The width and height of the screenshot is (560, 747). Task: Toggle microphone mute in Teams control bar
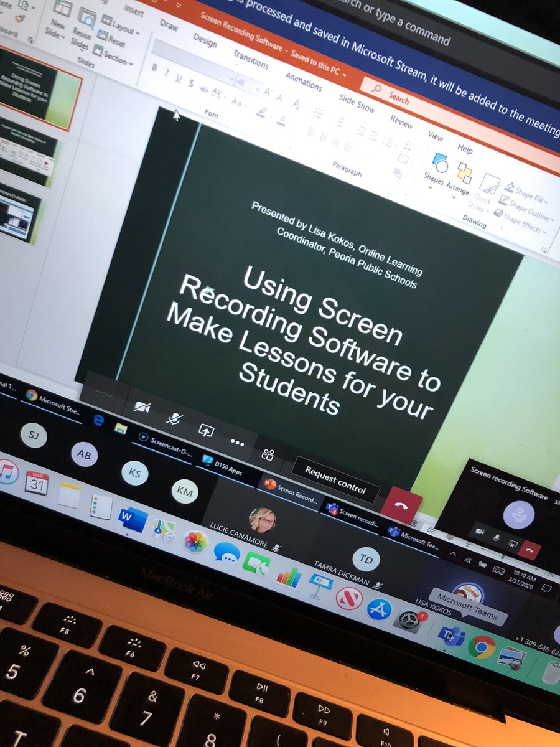pyautogui.click(x=174, y=419)
